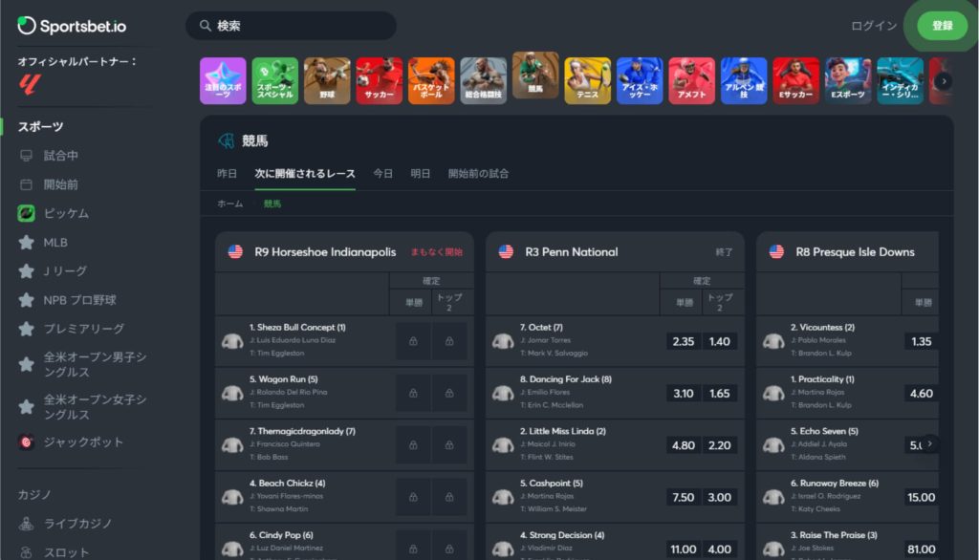
Task: Click locked top 2 odds for Wagon Run
Action: pyautogui.click(x=449, y=394)
